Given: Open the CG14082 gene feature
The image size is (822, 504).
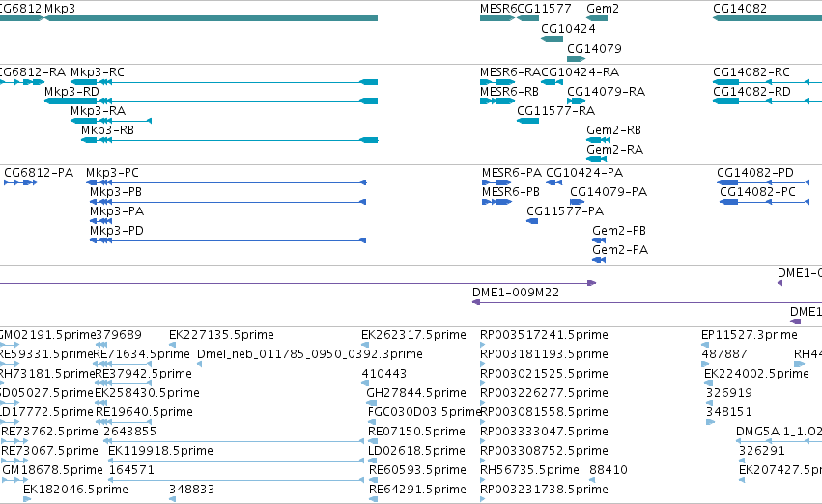Looking at the screenshot, I should pyautogui.click(x=768, y=18).
